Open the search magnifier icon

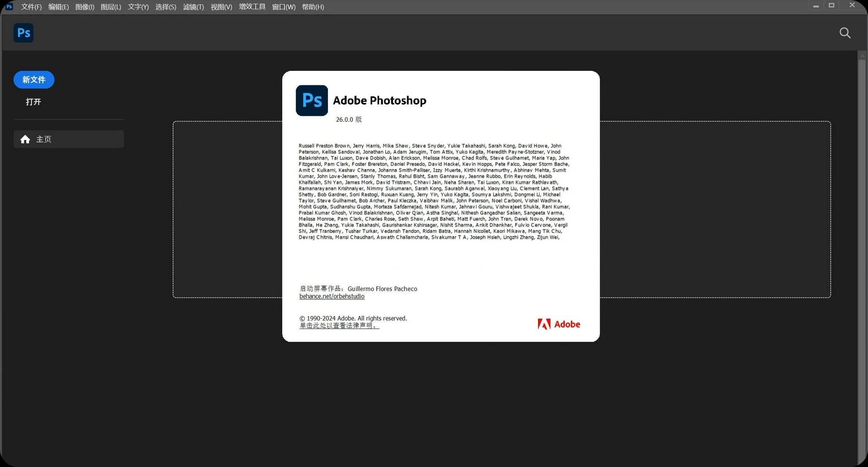[x=845, y=33]
